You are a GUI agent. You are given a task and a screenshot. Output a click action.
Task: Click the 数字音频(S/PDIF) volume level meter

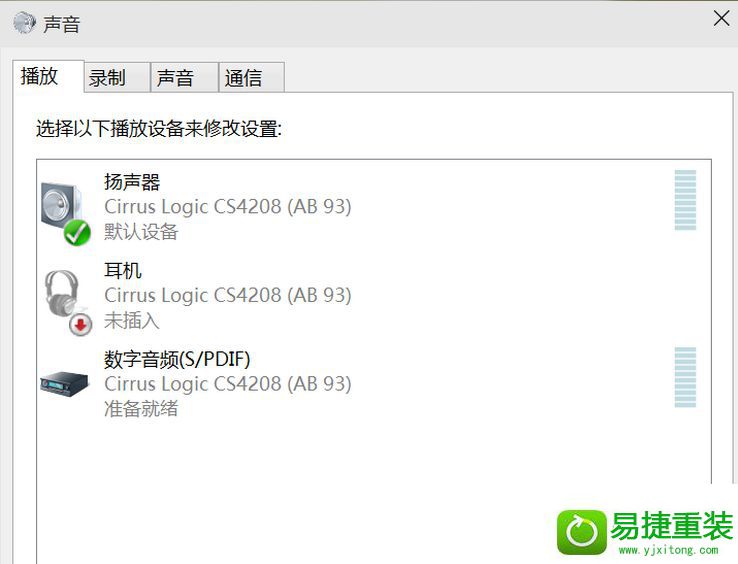tap(685, 377)
